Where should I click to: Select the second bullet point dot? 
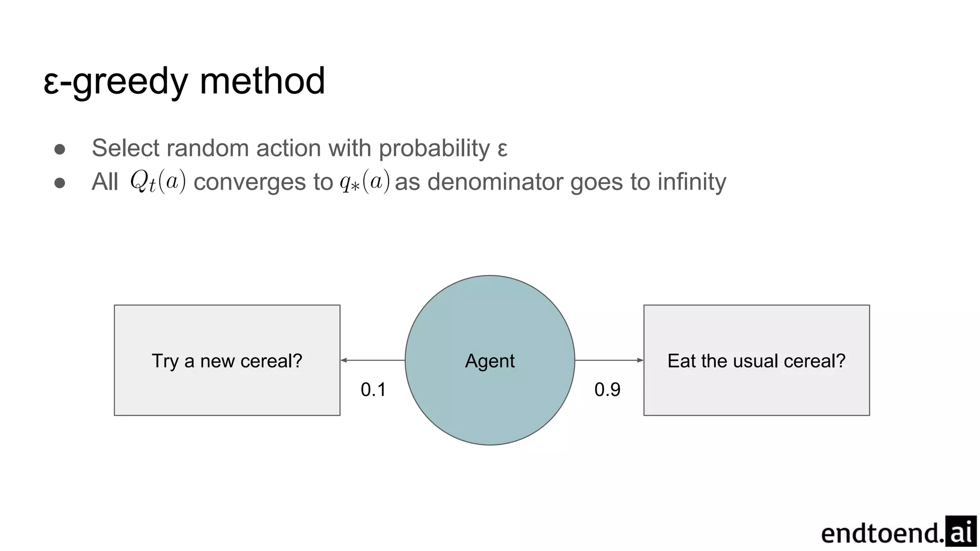click(x=60, y=183)
